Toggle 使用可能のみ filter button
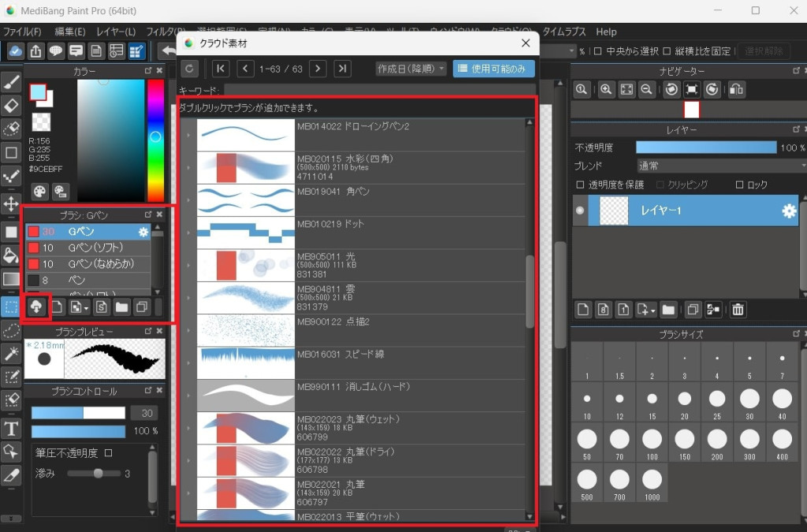Screen dimensions: 807x532 point(493,69)
